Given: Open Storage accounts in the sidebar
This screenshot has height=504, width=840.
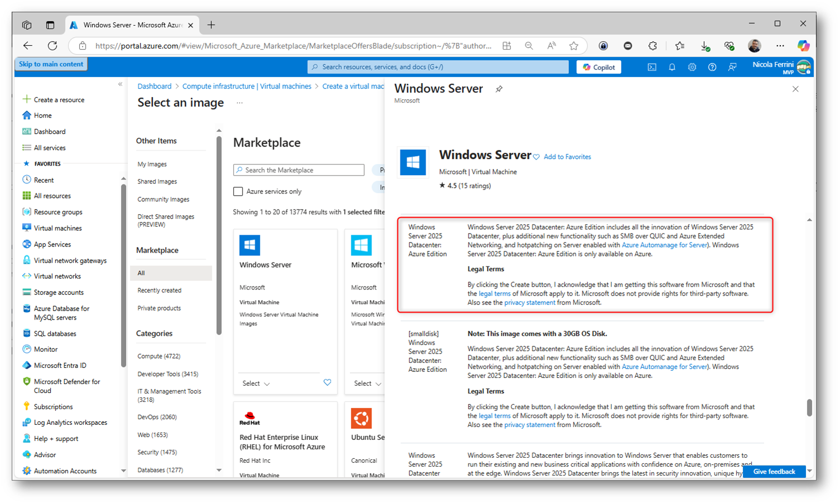Looking at the screenshot, I should 58,292.
